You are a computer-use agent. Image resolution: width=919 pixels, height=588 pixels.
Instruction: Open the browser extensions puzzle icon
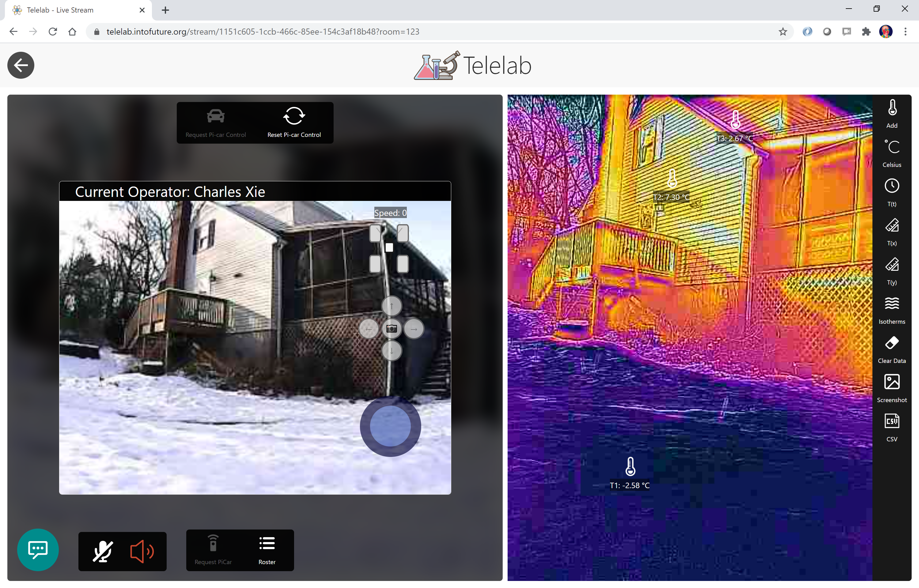tap(866, 31)
